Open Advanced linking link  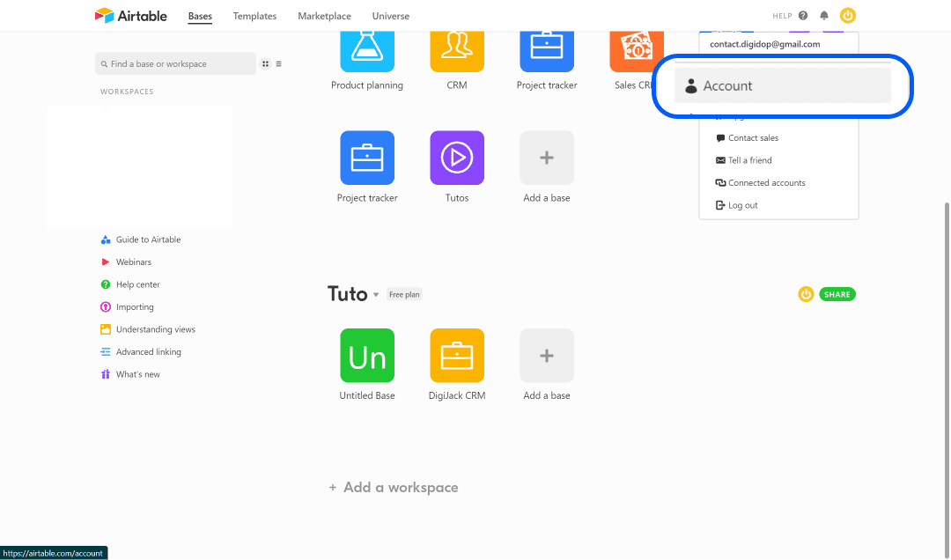click(x=148, y=352)
